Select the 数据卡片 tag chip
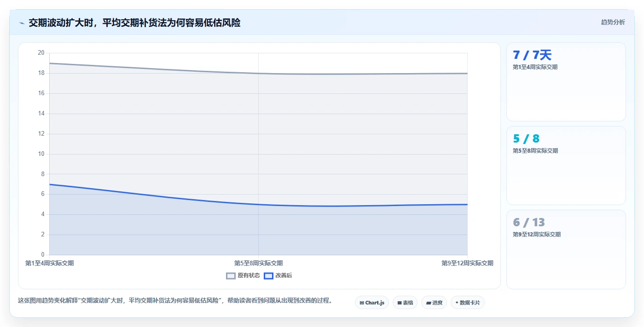644x327 pixels. [x=468, y=303]
